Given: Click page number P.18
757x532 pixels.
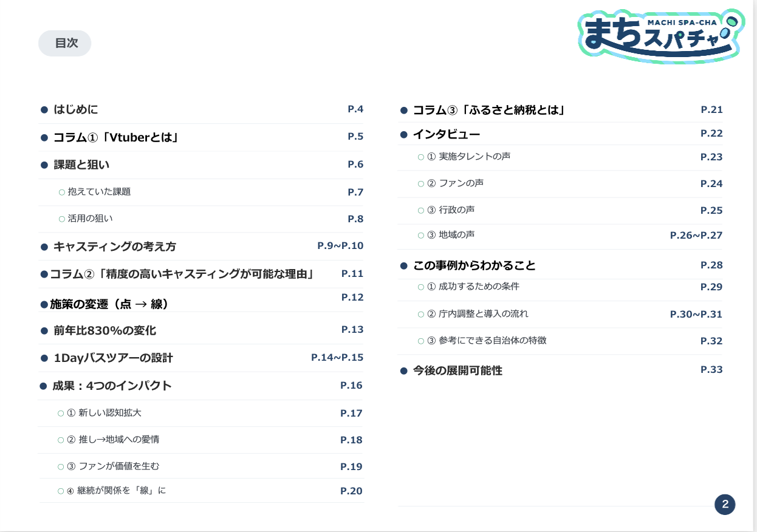Looking at the screenshot, I should coord(351,440).
